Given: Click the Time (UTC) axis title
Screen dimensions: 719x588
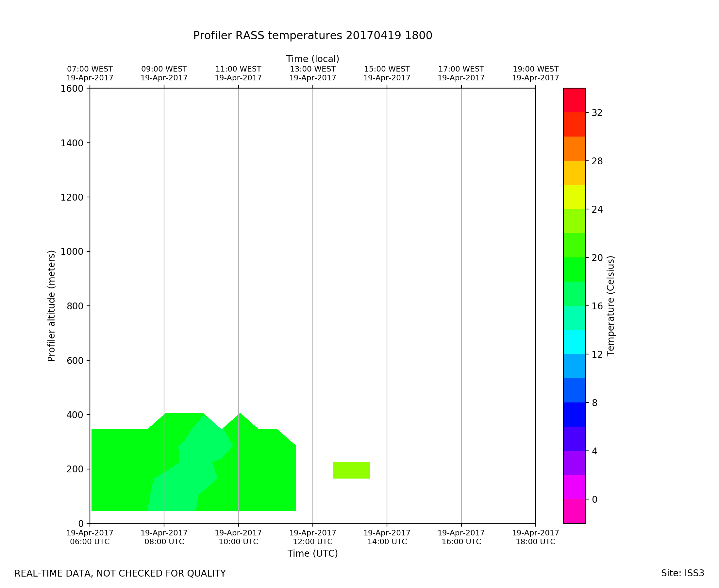Looking at the screenshot, I should pyautogui.click(x=312, y=553).
